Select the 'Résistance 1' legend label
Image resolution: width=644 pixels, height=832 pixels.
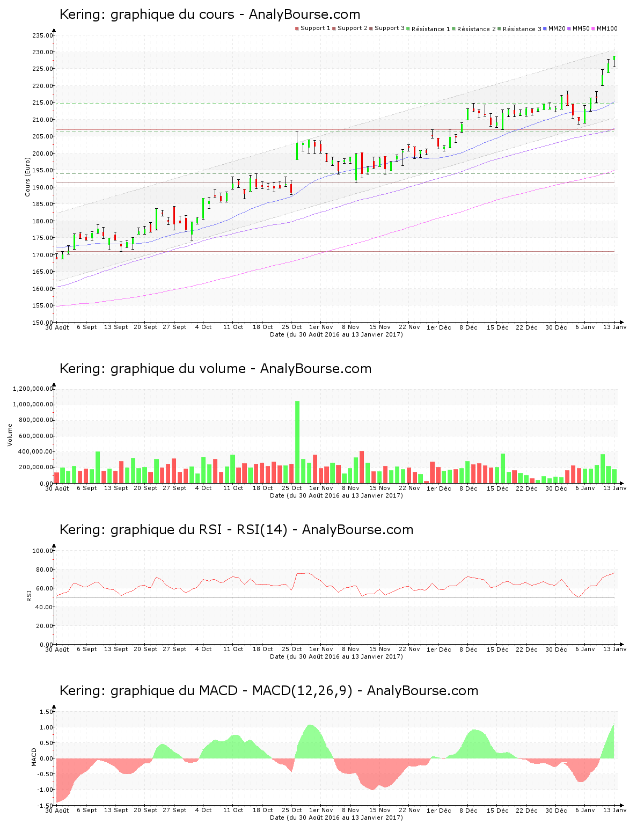[x=431, y=28]
